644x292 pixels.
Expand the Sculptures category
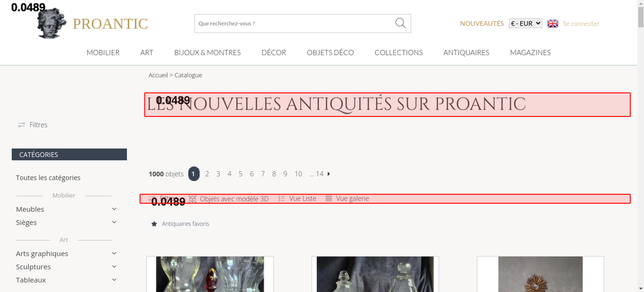click(114, 267)
